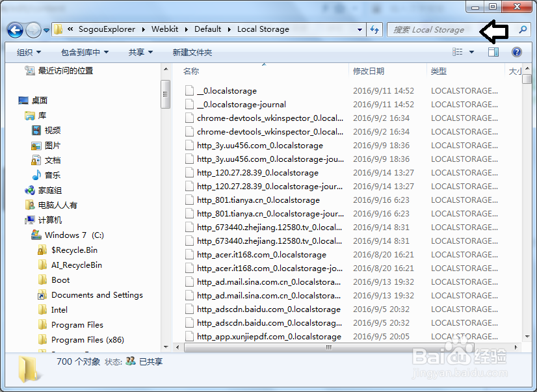The height and width of the screenshot is (392, 537).
Task: Select http_acer.it168.com_0.localstorage file
Action: click(x=261, y=255)
